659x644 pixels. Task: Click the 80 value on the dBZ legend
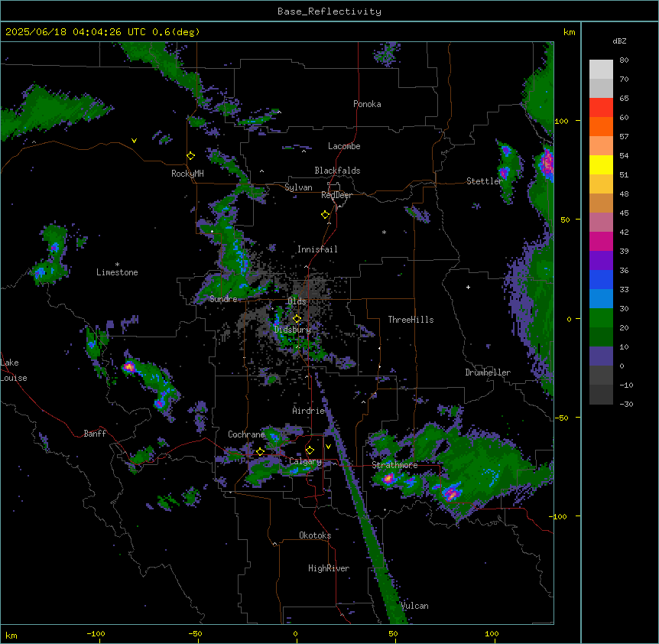point(624,60)
